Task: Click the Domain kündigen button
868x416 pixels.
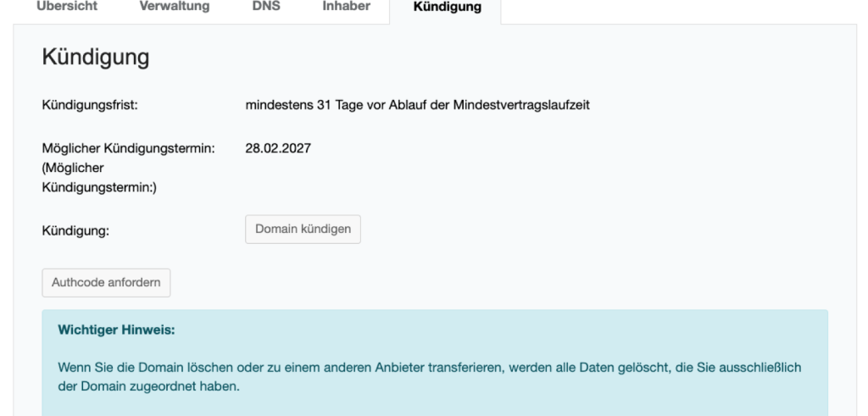Action: 303,229
